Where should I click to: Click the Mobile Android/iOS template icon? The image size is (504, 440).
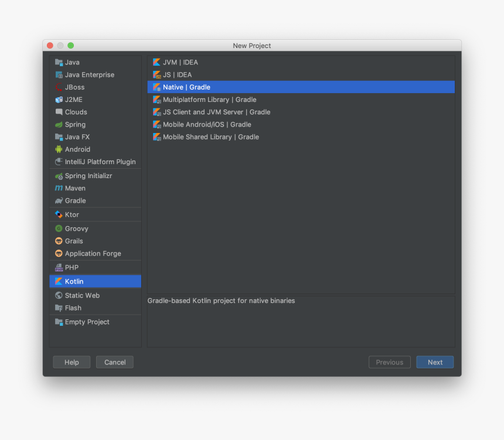point(157,125)
